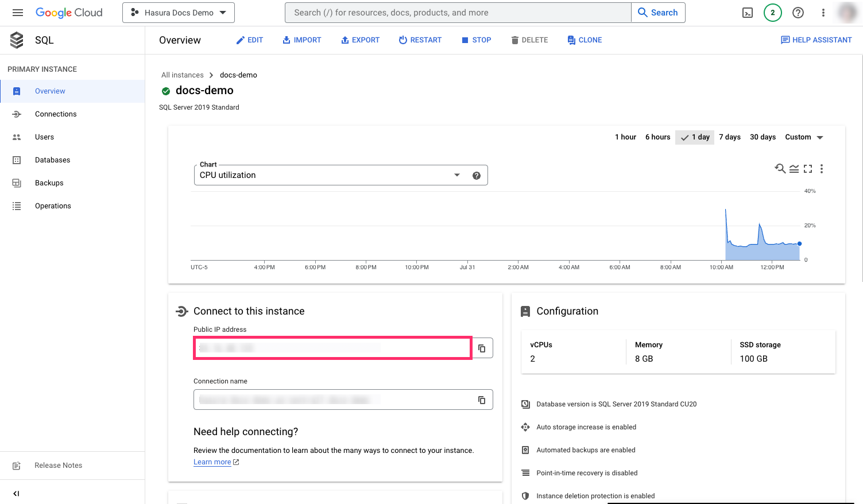Open the Learn more documentation link
The width and height of the screenshot is (863, 504).
click(x=216, y=462)
